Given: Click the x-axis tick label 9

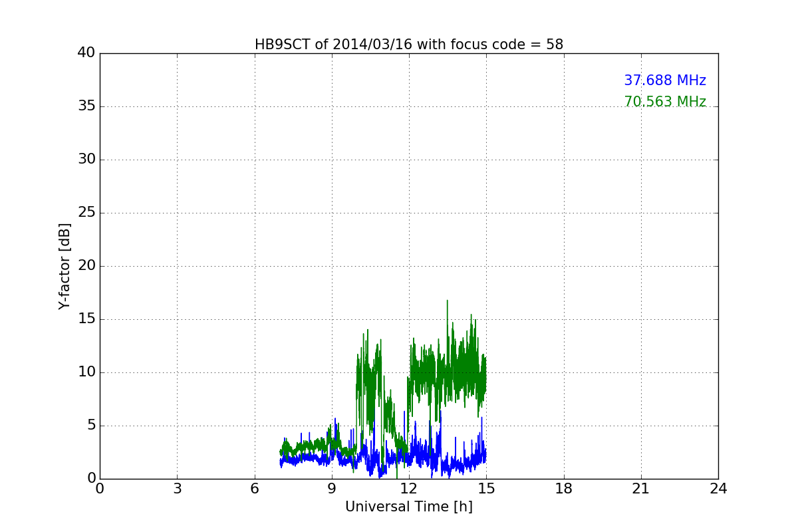Looking at the screenshot, I should [x=332, y=489].
